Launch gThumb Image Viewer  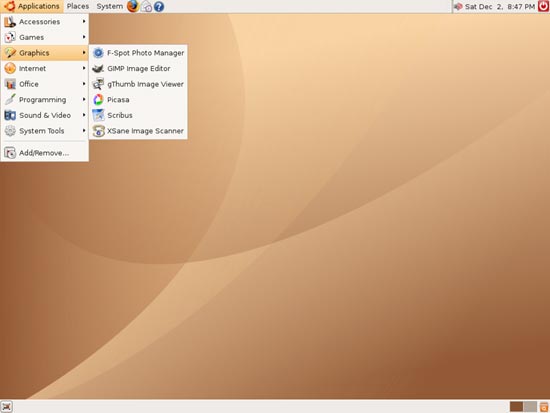[138, 84]
